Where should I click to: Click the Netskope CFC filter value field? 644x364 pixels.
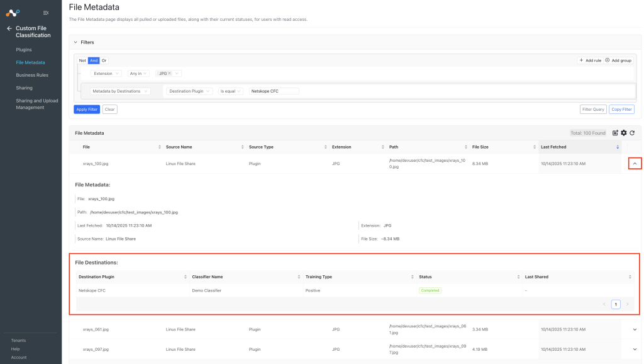pos(274,91)
